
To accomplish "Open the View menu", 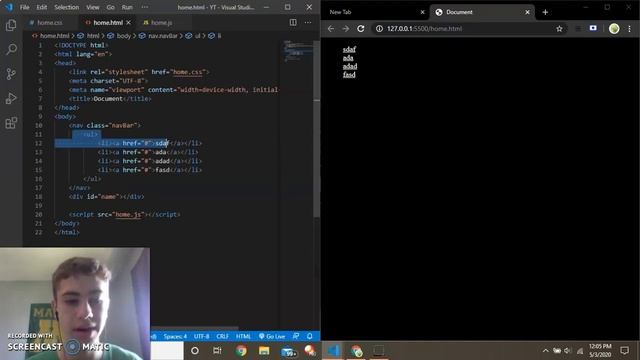I will pos(93,7).
